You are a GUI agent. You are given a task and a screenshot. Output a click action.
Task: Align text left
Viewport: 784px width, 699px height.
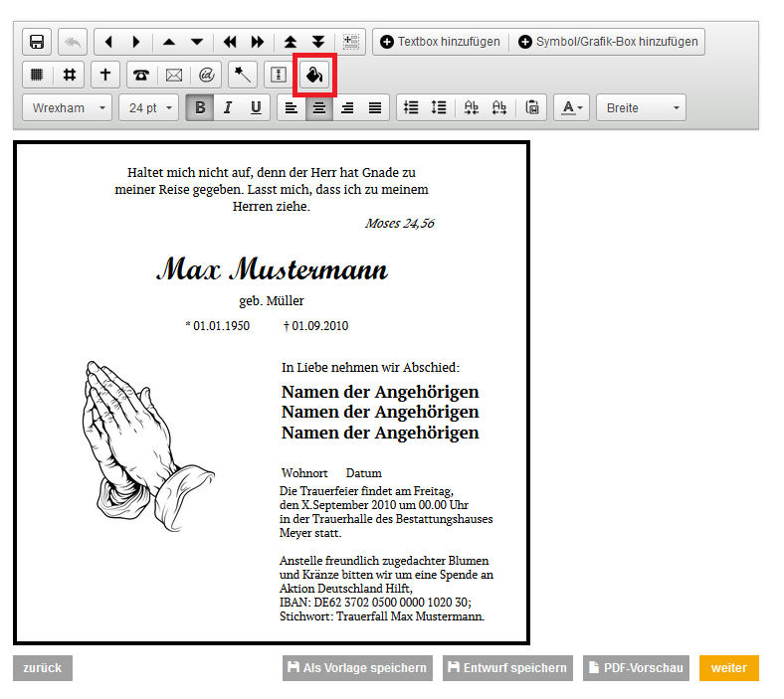[292, 108]
